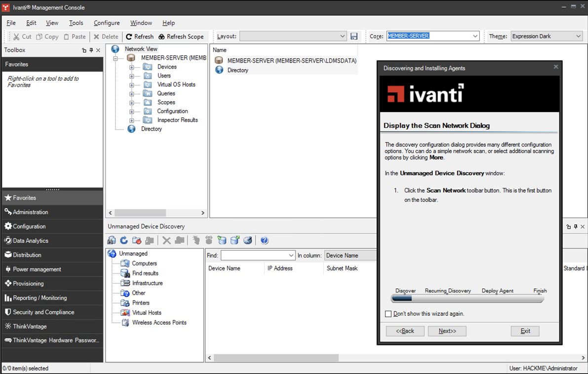
Task: Click the Exit button in wizard
Action: (525, 331)
